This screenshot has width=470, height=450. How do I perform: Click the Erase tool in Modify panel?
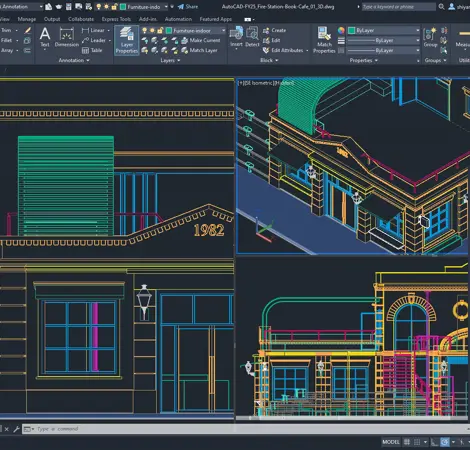point(27,31)
